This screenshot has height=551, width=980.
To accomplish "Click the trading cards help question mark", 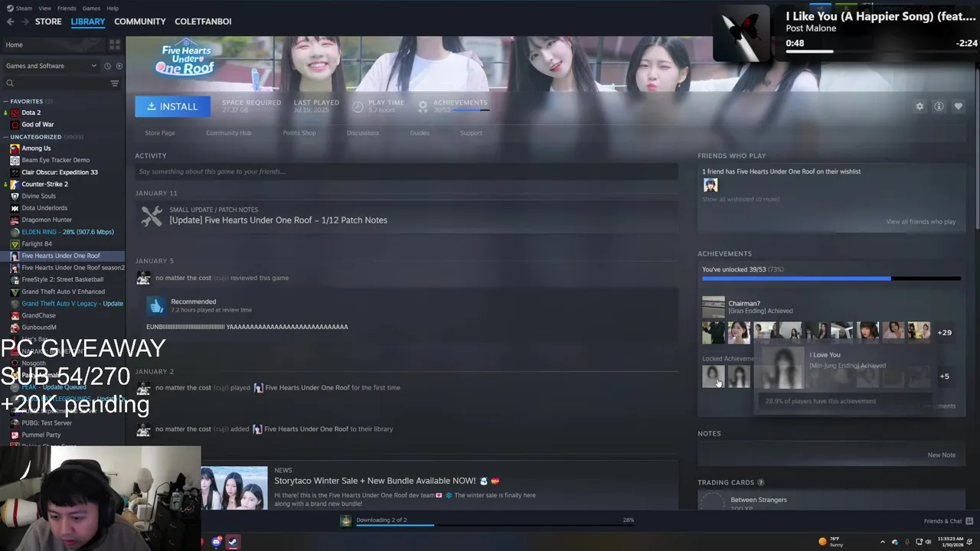I will pyautogui.click(x=760, y=483).
